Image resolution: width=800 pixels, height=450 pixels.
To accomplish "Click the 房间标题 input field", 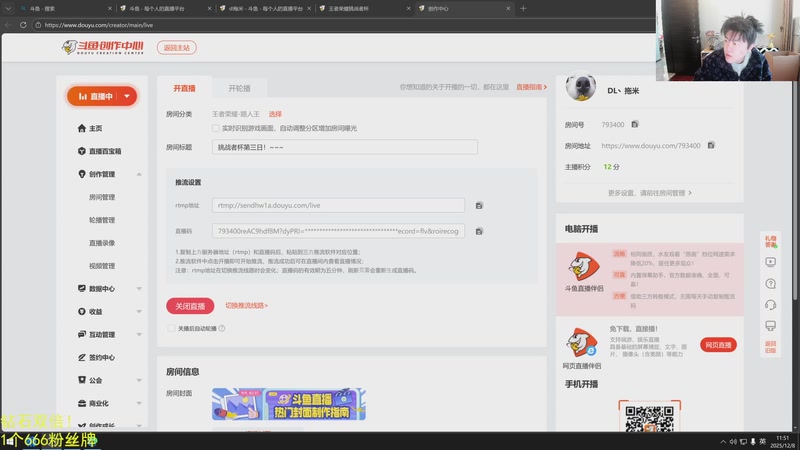I will [345, 147].
